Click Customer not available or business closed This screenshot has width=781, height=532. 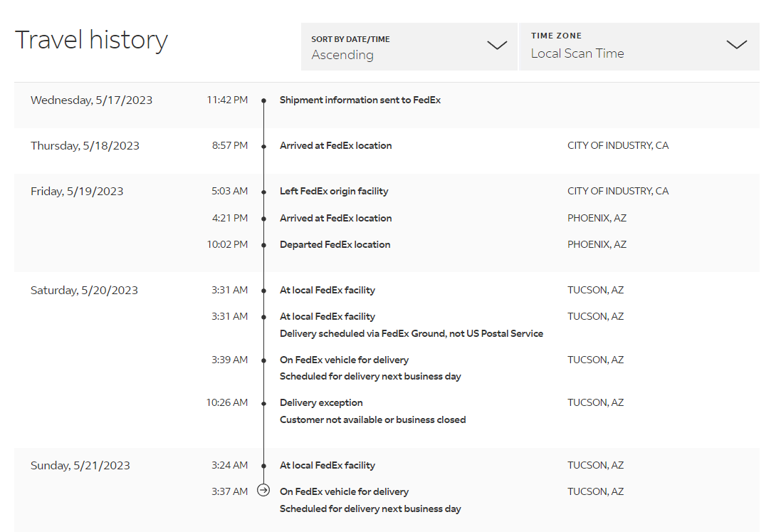pos(372,419)
